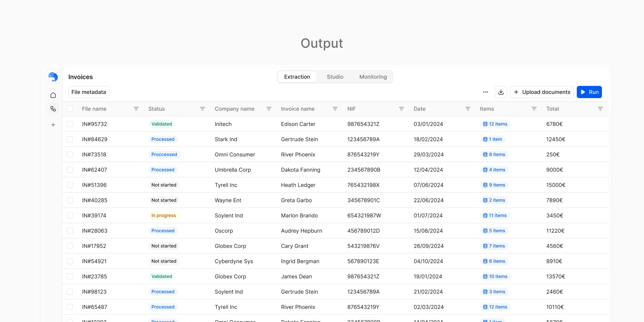Open the Home icon in the sidebar
The height and width of the screenshot is (322, 644).
point(53,95)
